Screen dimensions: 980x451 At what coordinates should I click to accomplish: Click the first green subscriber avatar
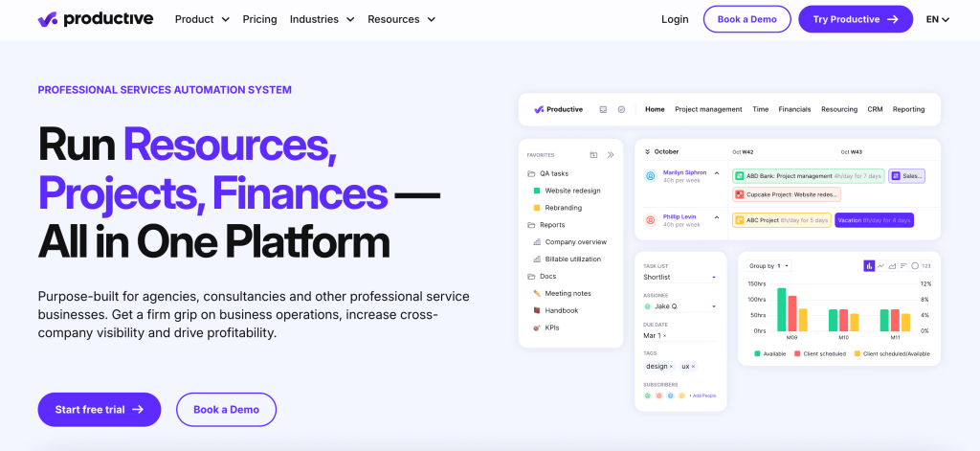pos(648,395)
